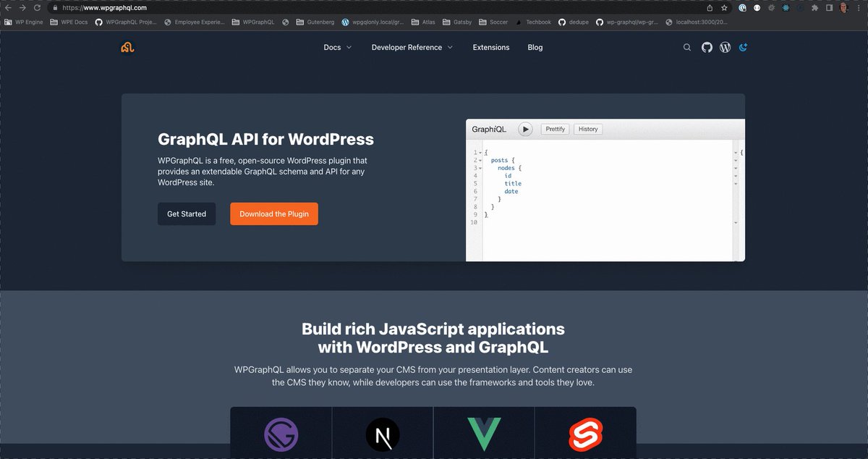Open the Atlas bookmark folder
Viewport: 868px width, 459px height.
pos(423,22)
